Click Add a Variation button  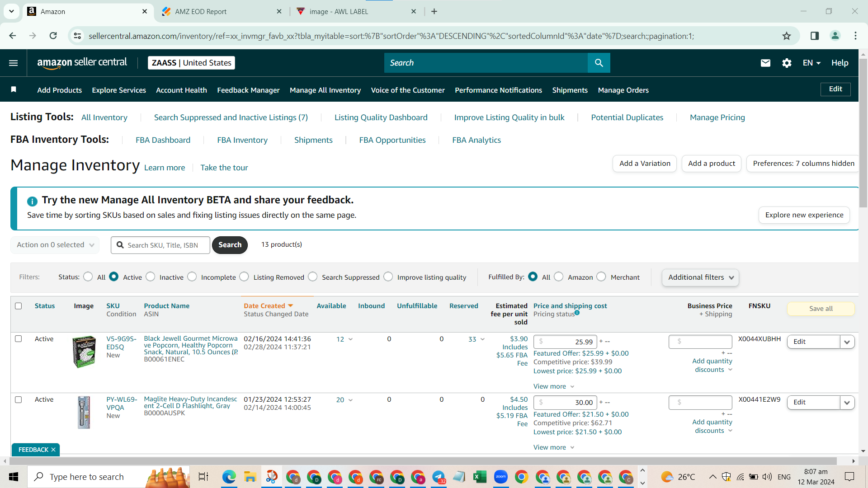[x=645, y=164]
